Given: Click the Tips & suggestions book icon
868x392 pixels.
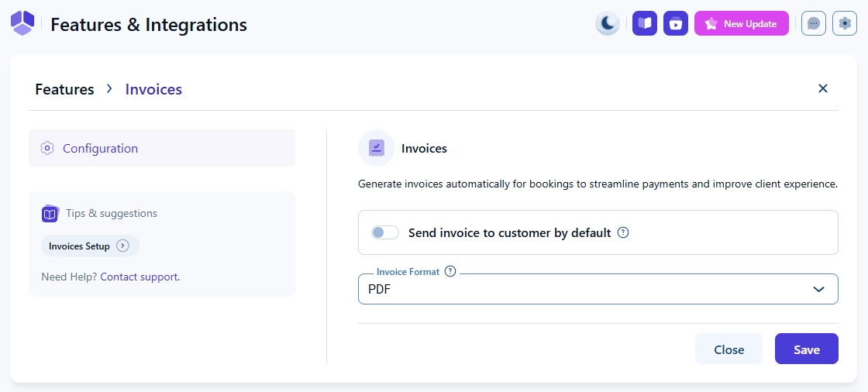Looking at the screenshot, I should click(50, 214).
